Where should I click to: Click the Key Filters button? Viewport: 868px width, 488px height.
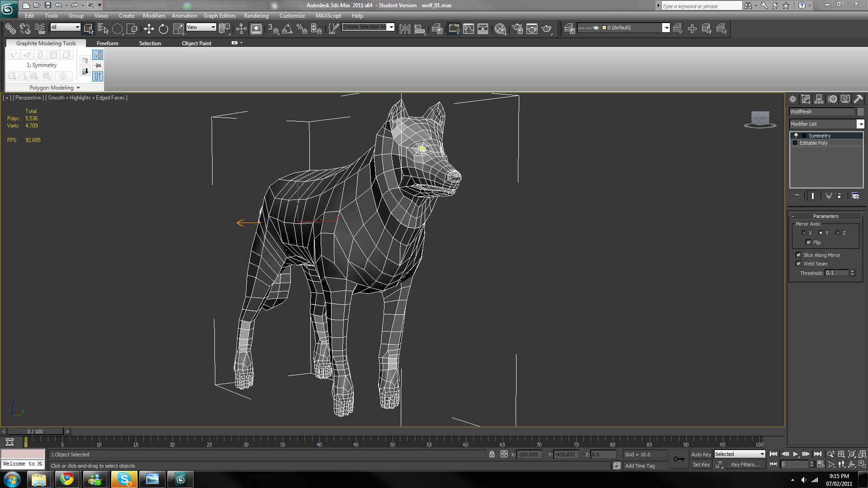point(745,464)
